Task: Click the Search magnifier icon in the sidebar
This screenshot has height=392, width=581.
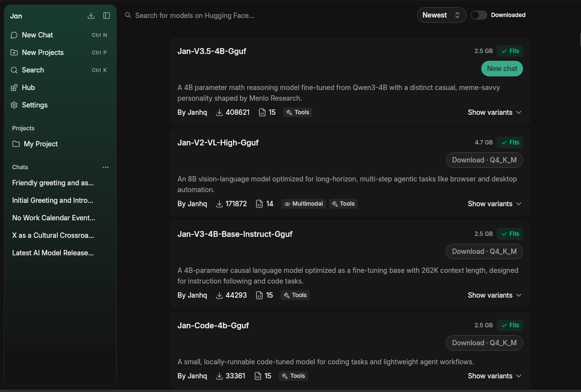Action: [14, 70]
